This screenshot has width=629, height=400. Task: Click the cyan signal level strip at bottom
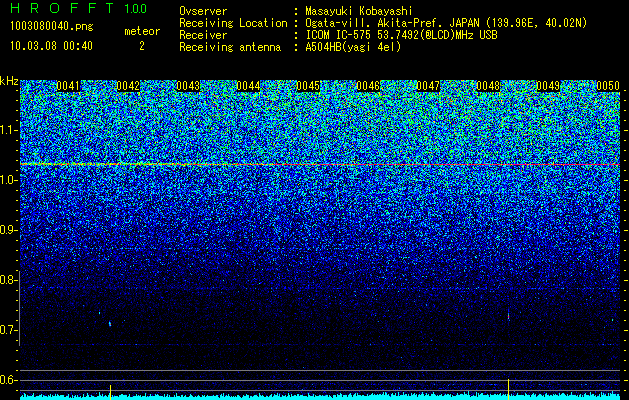320,396
